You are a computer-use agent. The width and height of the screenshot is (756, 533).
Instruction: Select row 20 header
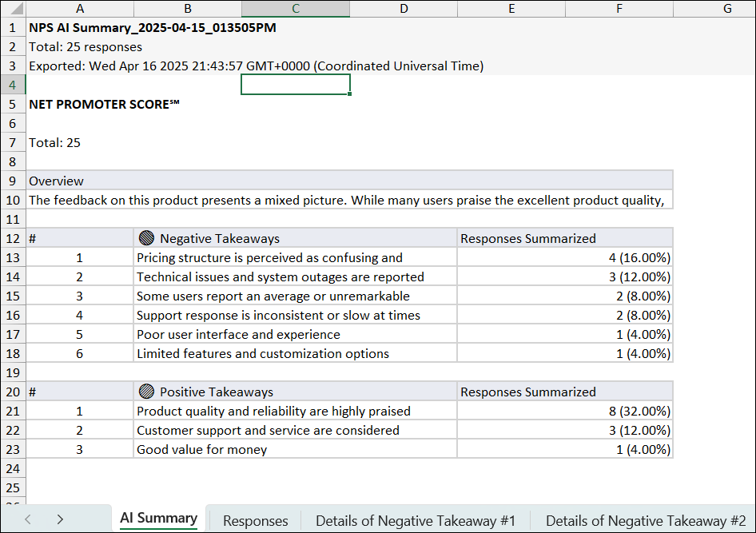pos(13,392)
